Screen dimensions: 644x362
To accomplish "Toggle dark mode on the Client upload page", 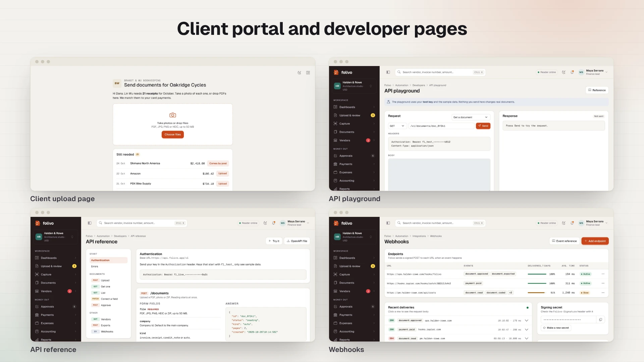I will 299,72.
